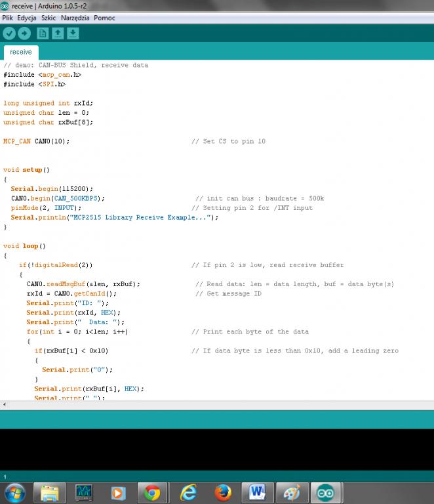Click 'unsigned char len = 0;' line
Screen dimensions: 434x504
(x=47, y=113)
